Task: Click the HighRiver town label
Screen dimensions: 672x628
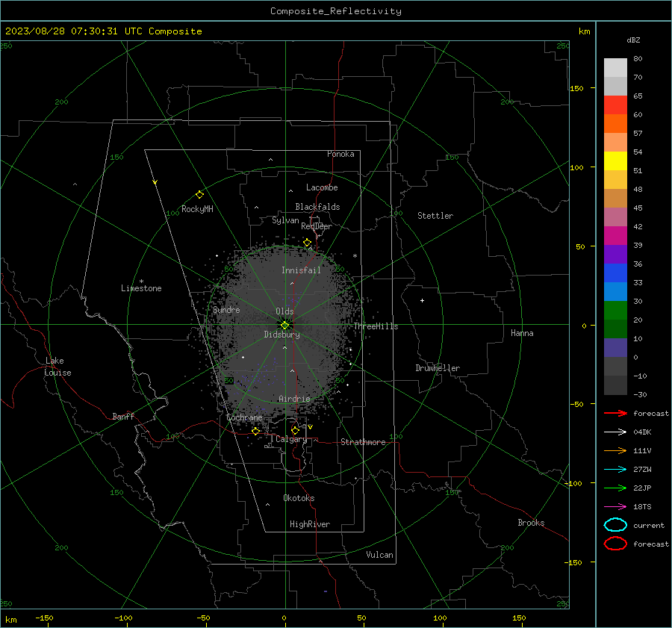Action: coord(310,524)
